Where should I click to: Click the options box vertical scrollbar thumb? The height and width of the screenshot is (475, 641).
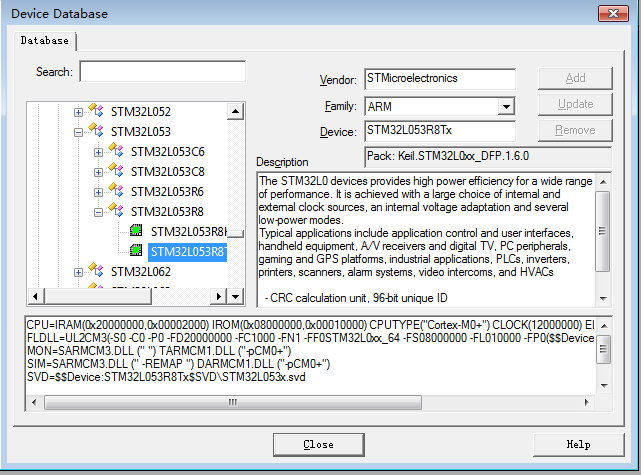603,349
